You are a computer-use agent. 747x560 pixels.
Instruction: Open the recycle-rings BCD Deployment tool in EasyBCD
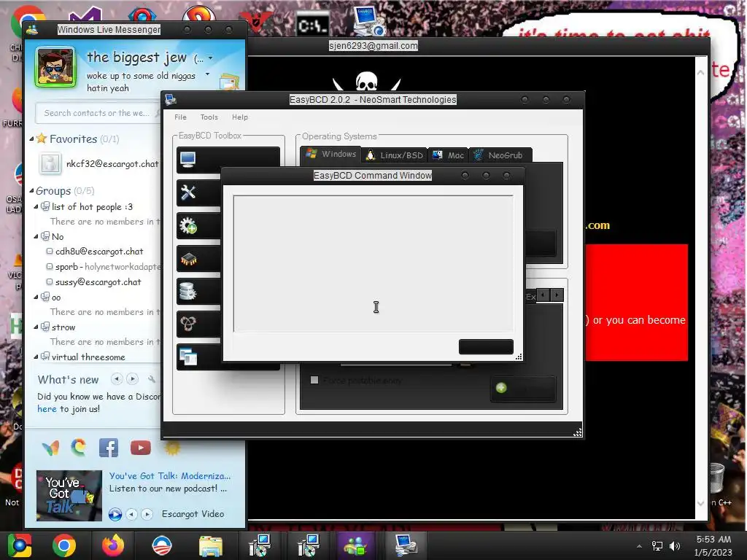198,324
